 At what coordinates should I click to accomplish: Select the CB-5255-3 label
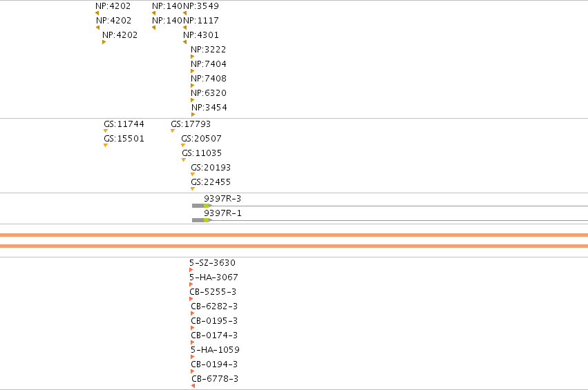click(213, 292)
